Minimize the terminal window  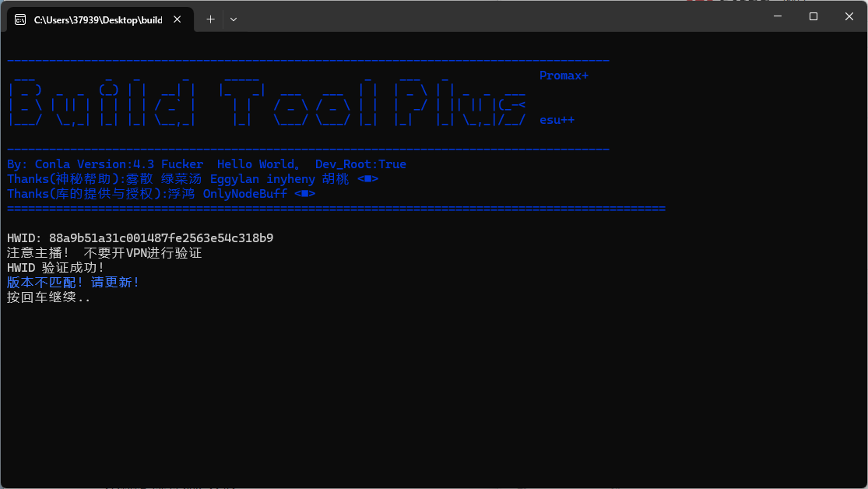[x=776, y=16]
